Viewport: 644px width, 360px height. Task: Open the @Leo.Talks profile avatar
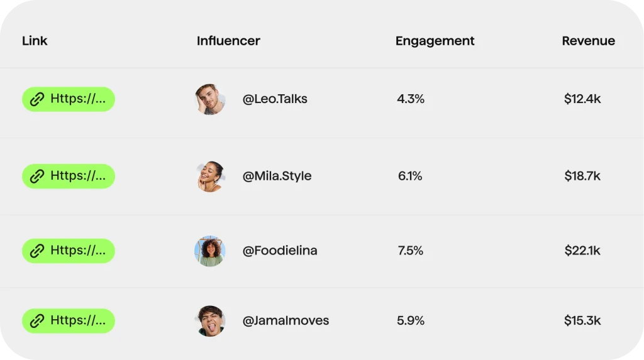tap(209, 99)
